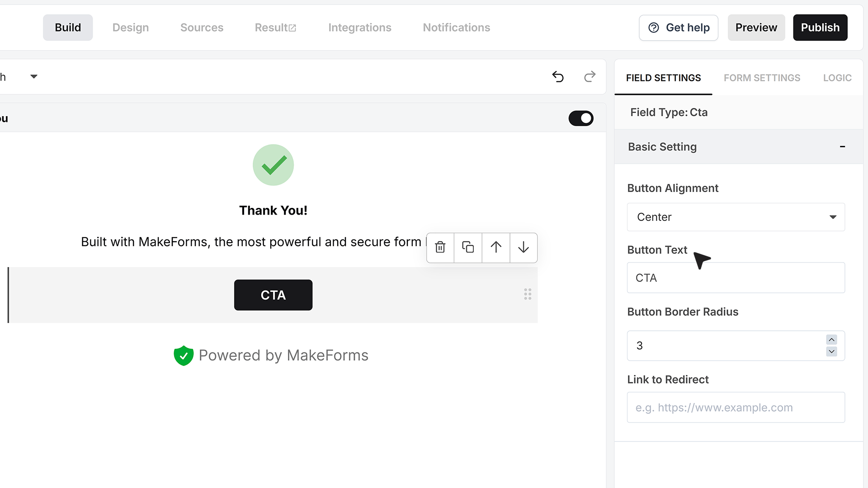Click the green shield MakeForms icon
The image size is (868, 488).
(184, 356)
